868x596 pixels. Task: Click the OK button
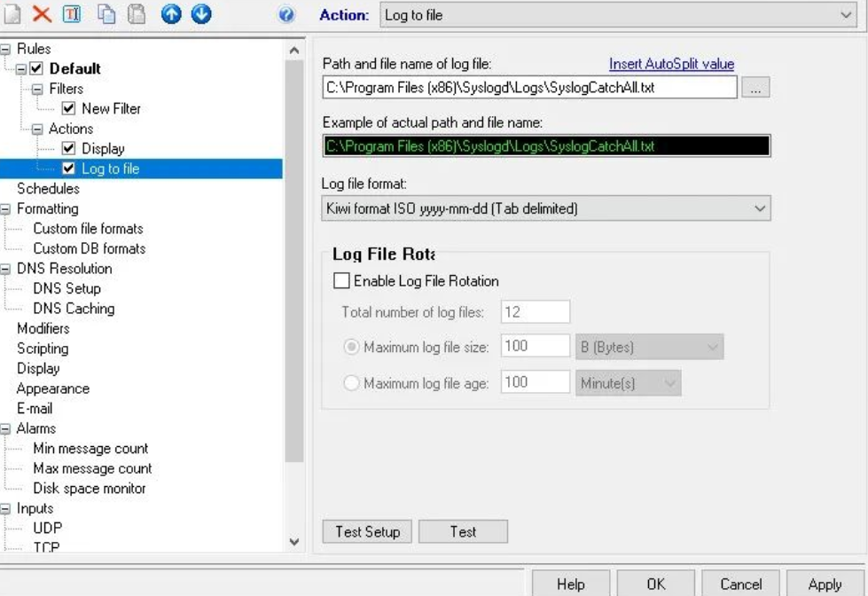pyautogui.click(x=656, y=584)
